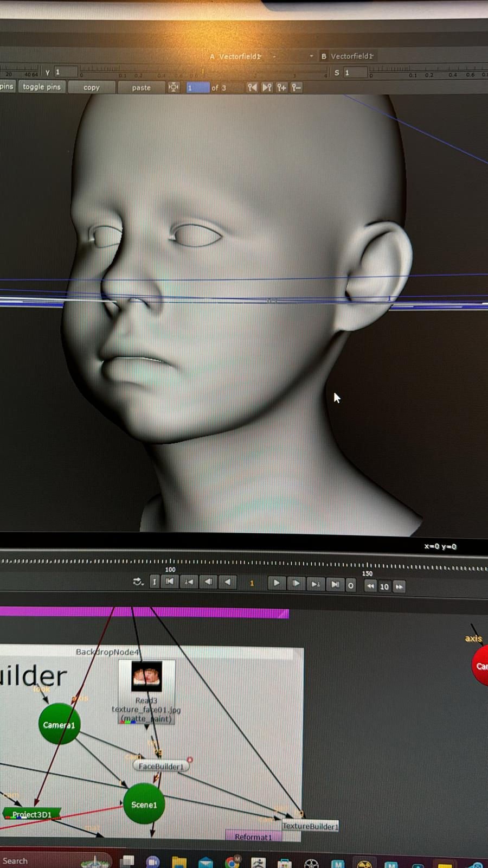Jump to the last frame
Image resolution: width=488 pixels, height=868 pixels.
pyautogui.click(x=335, y=584)
